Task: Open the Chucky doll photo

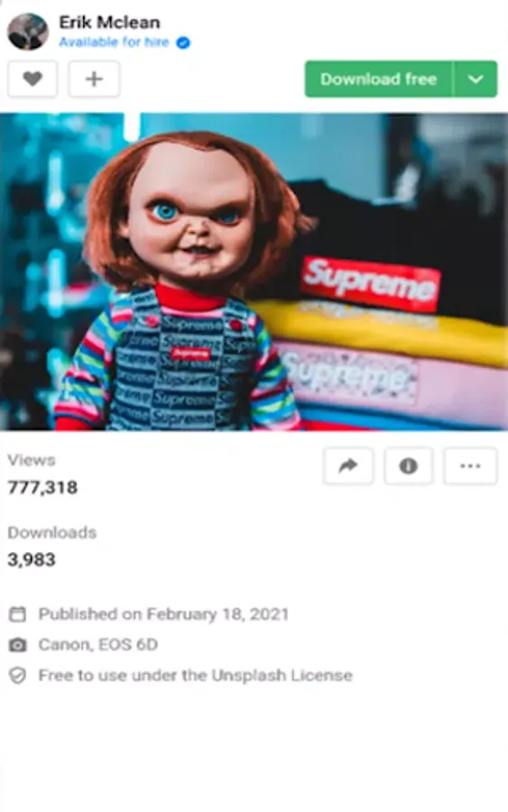Action: pos(254,272)
